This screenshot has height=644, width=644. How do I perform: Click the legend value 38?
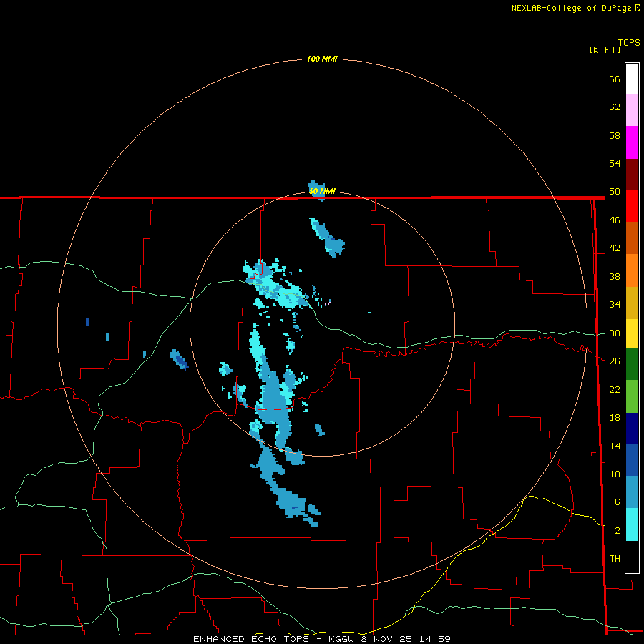pyautogui.click(x=615, y=276)
